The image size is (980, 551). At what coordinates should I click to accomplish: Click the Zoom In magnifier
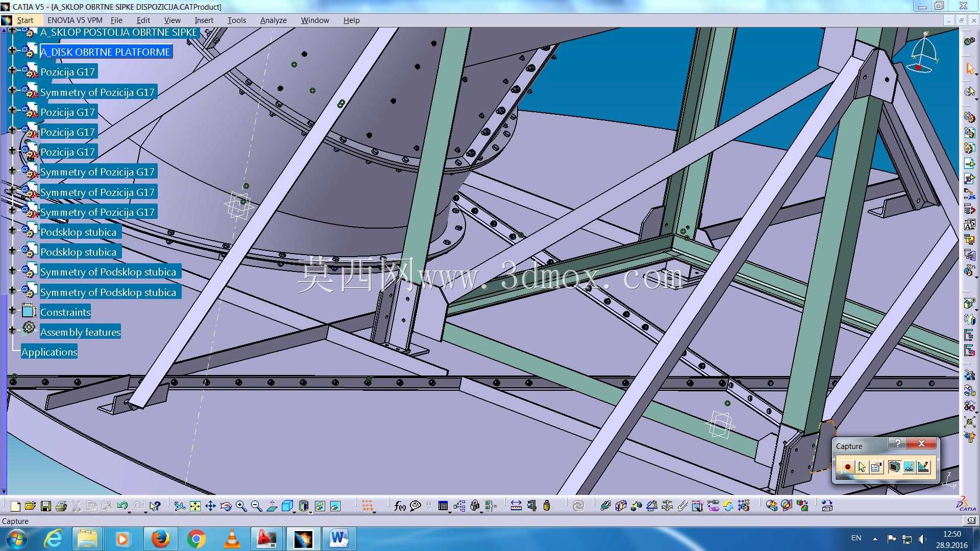tap(241, 506)
